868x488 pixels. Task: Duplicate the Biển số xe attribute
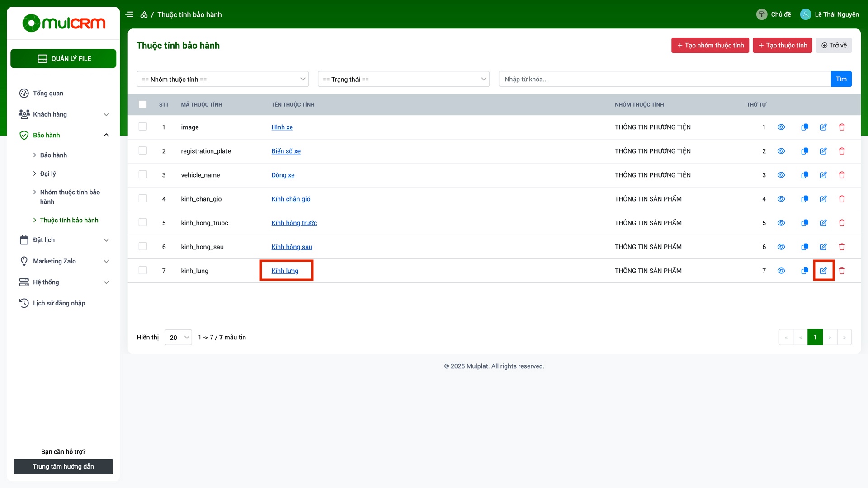click(805, 151)
